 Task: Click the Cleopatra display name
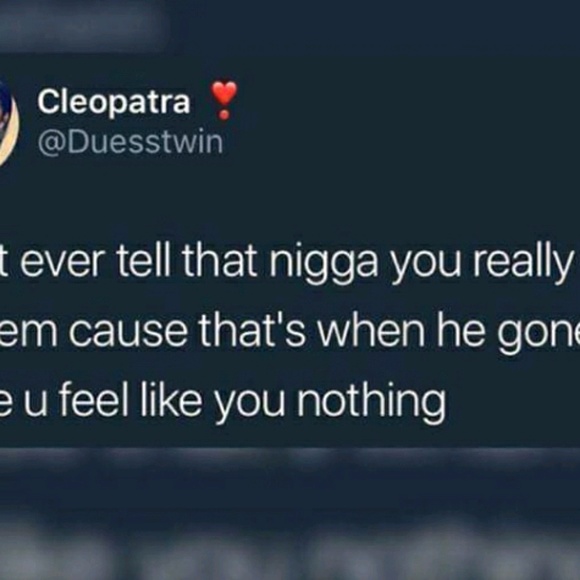coord(114,103)
